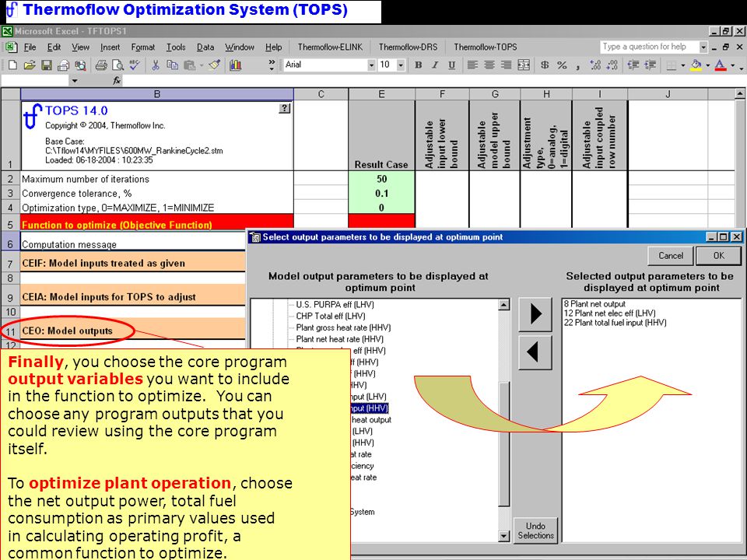Copy selection using the Copy icon
This screenshot has height=560, width=747.
[x=172, y=65]
